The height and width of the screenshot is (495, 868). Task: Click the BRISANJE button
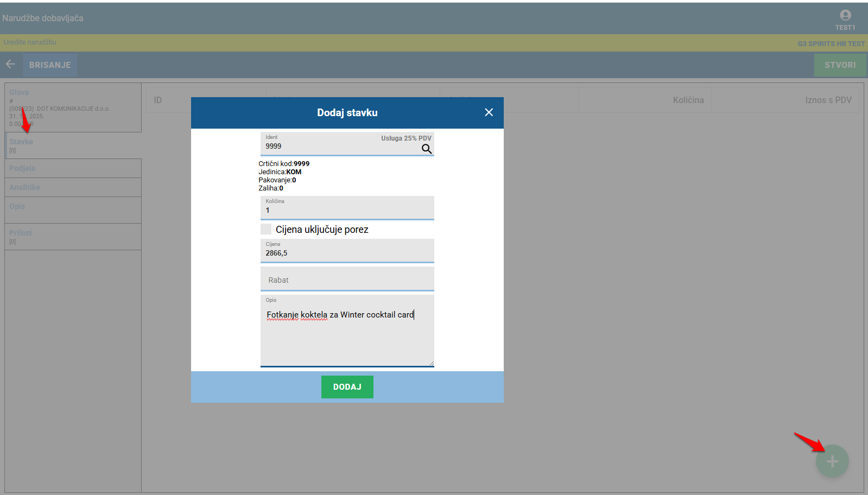tap(50, 65)
